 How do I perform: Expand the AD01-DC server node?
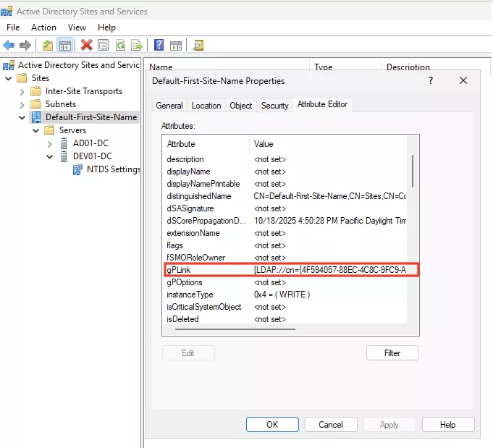click(50, 143)
